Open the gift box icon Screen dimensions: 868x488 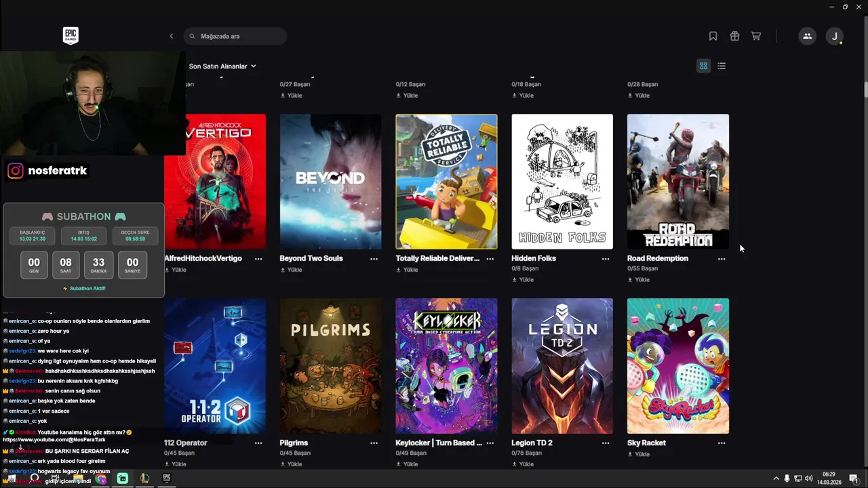pyautogui.click(x=734, y=36)
